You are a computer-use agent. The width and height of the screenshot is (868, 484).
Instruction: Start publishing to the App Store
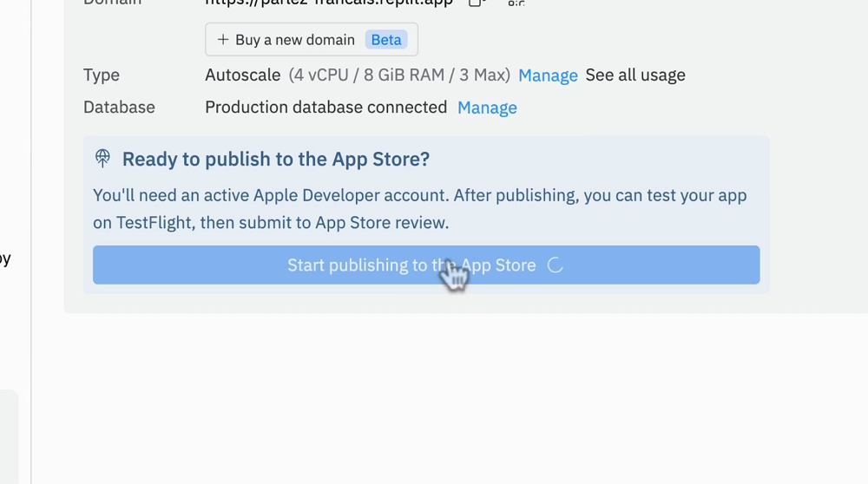click(411, 265)
